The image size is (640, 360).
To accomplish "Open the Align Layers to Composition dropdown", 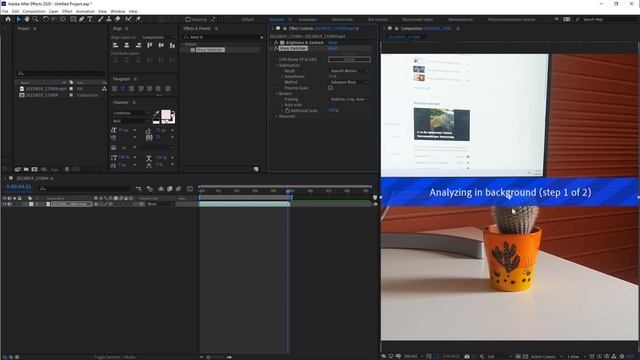I will [x=159, y=37].
